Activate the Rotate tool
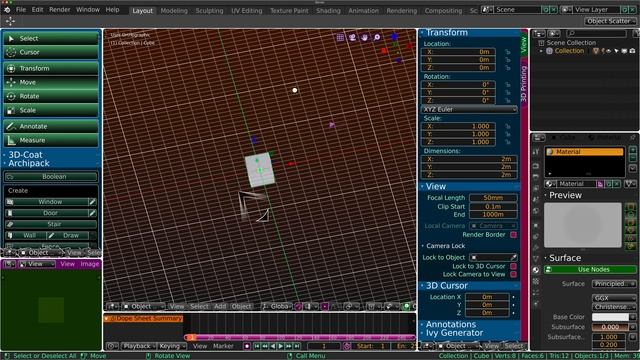This screenshot has height=360, width=640. coord(51,96)
